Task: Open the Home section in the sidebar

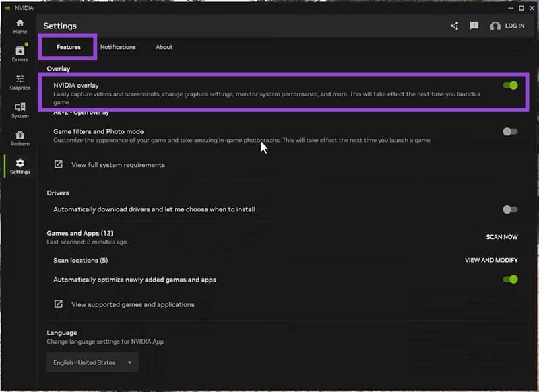Action: tap(20, 27)
